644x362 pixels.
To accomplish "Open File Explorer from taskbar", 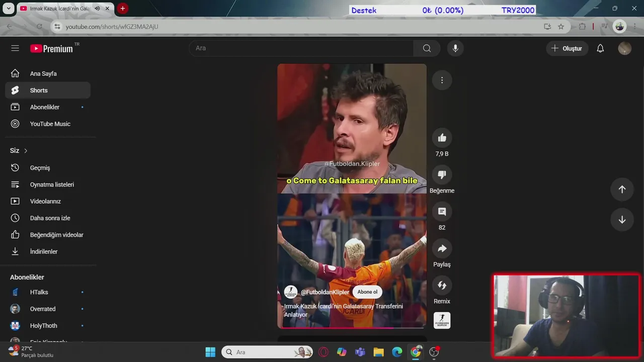I will click(379, 352).
